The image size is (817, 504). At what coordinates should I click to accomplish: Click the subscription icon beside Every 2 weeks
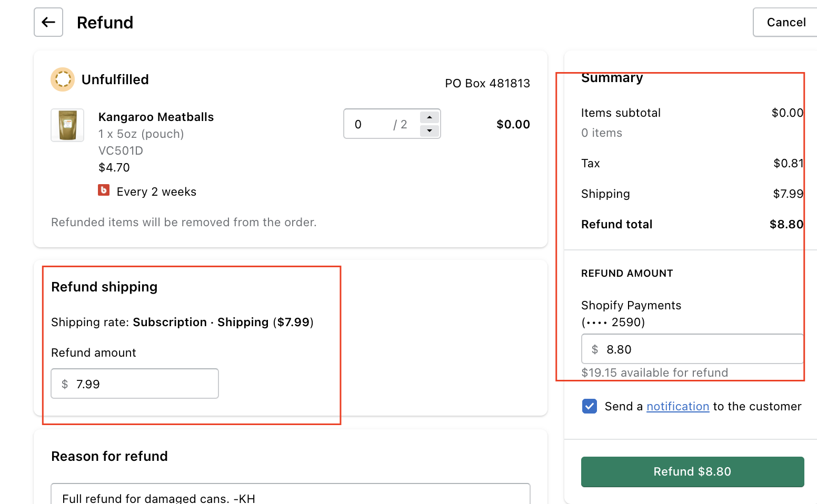coord(104,190)
